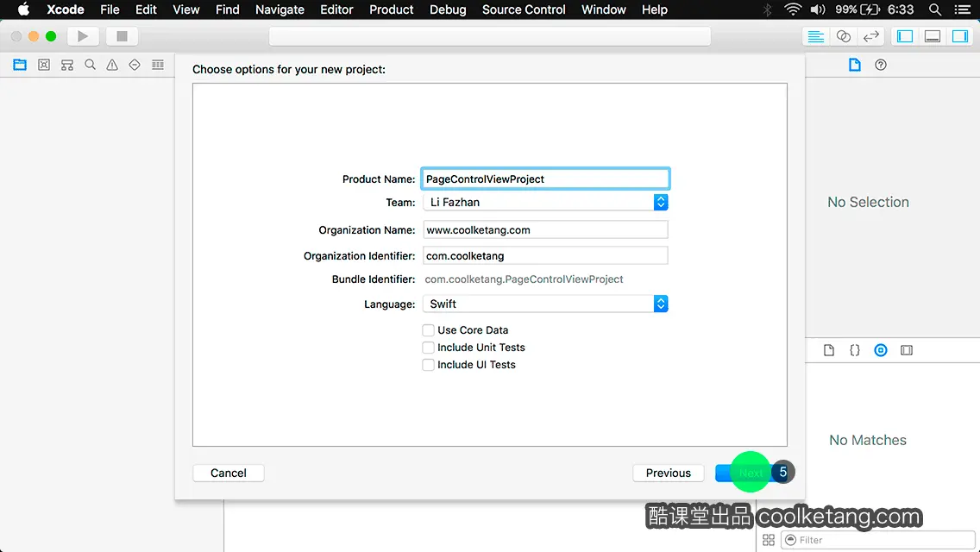Show the Standard editor
980x552 pixels.
(x=815, y=36)
